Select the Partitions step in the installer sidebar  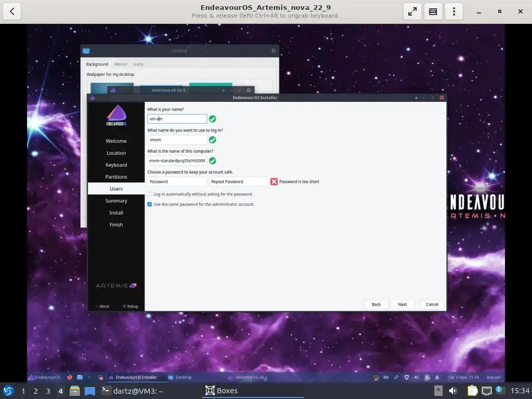[116, 177]
